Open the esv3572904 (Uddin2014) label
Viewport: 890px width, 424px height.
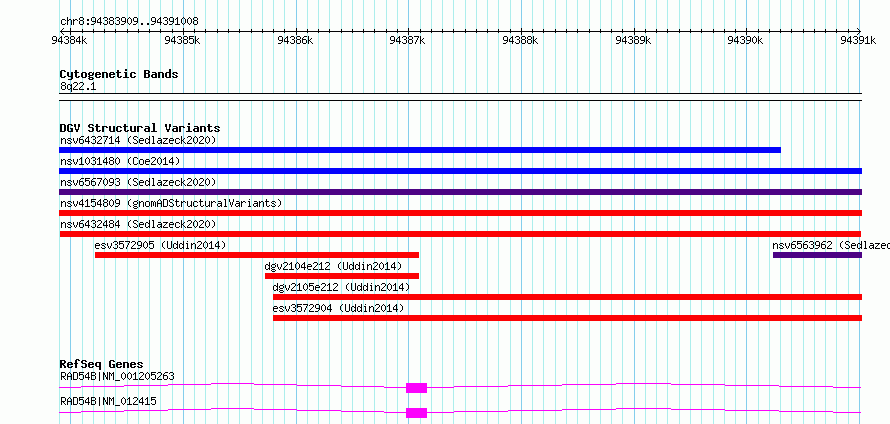click(x=338, y=308)
